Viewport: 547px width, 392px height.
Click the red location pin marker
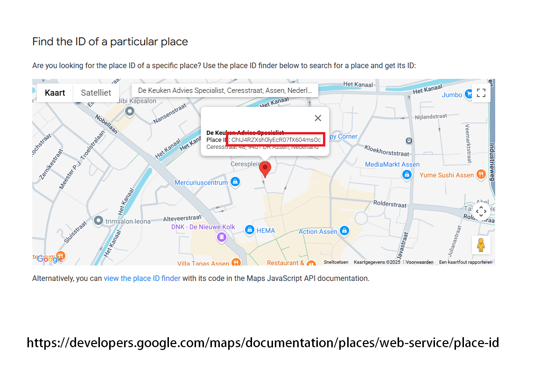click(x=265, y=169)
